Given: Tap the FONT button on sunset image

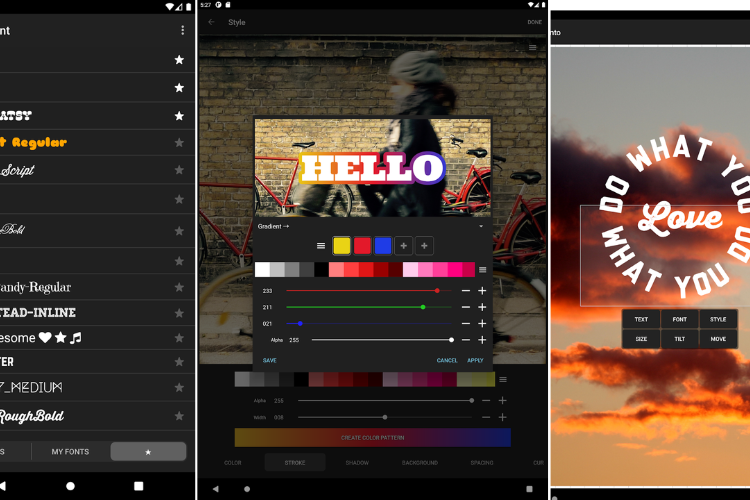Looking at the screenshot, I should (679, 319).
